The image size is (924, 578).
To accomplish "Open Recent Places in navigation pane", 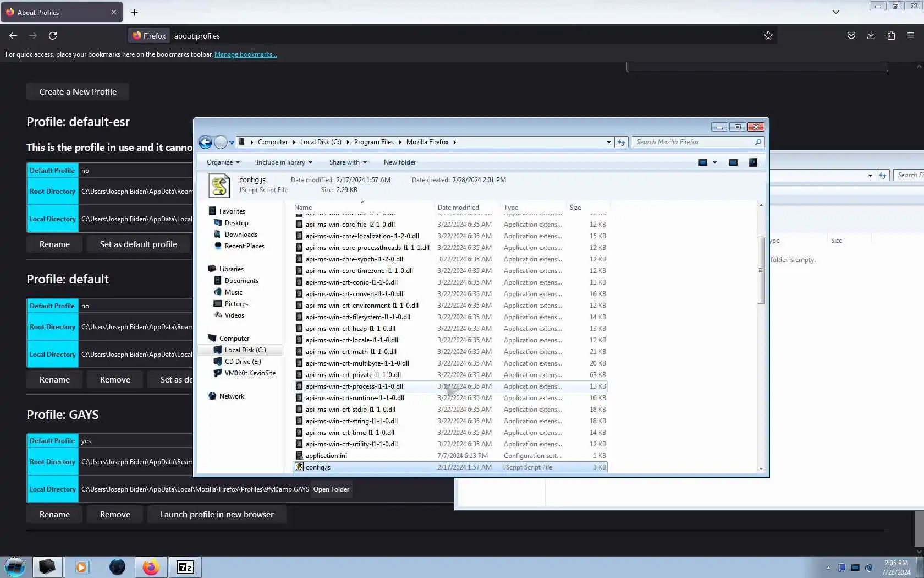I will coord(244,246).
